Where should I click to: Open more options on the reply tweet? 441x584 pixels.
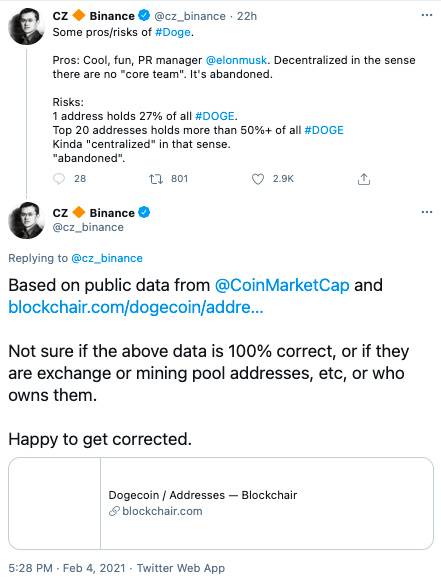point(426,212)
